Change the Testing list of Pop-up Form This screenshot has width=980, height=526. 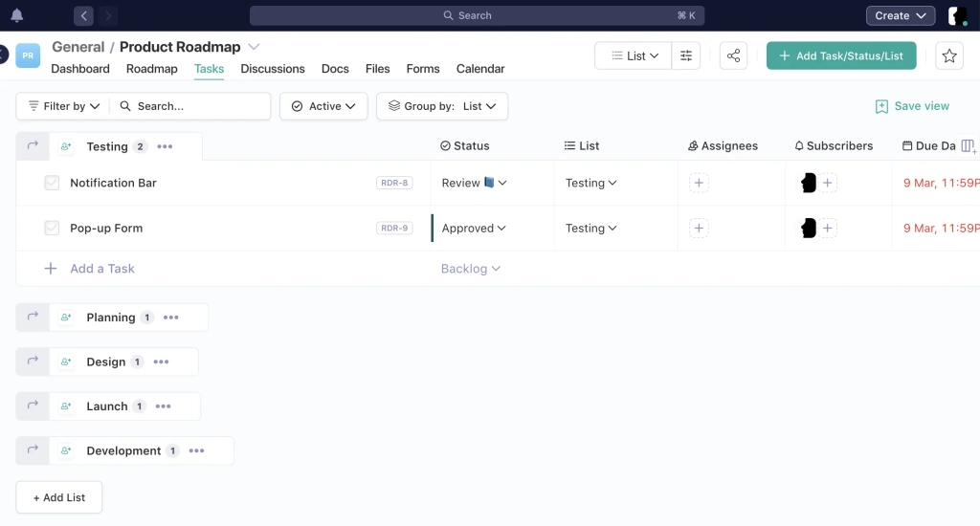pos(591,228)
